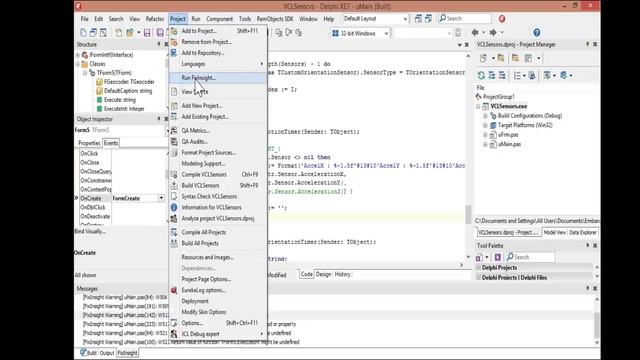The height and width of the screenshot is (360, 640).
Task: Switch to the History tab
Action: [342, 274]
